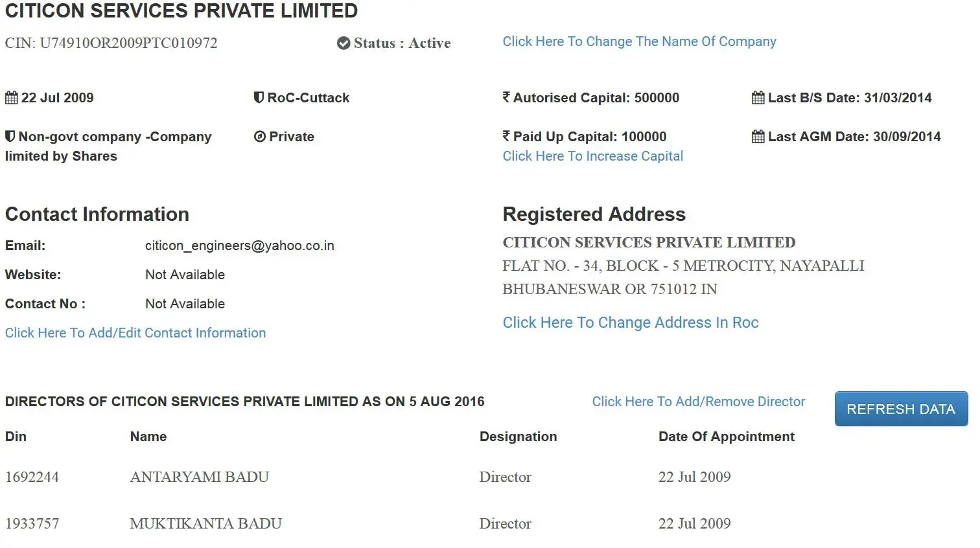Click the rupee icon before Autorised Capital
The image size is (980, 548).
[506, 97]
